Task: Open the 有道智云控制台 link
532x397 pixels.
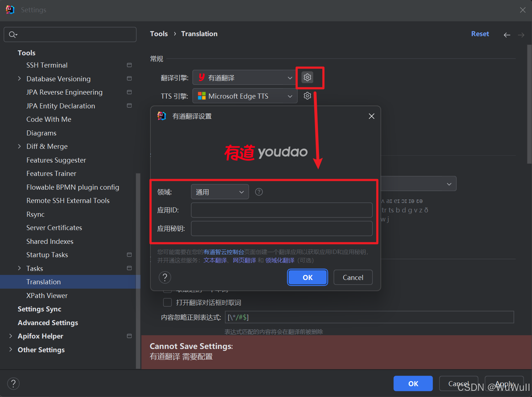Action: (224, 252)
